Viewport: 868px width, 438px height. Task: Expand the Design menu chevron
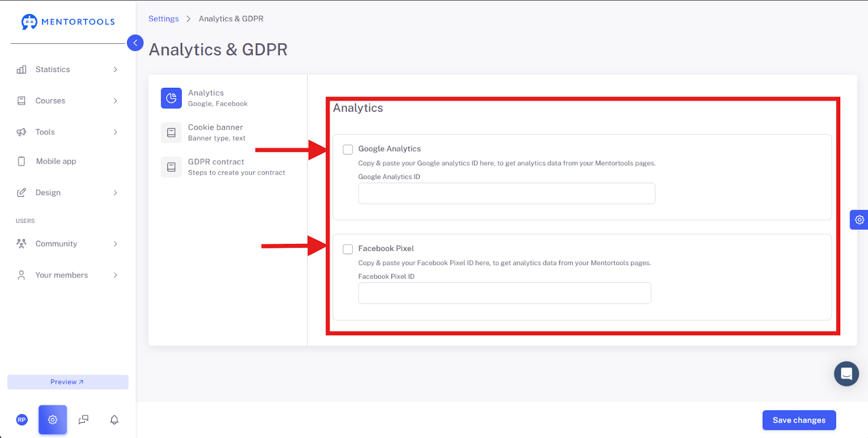point(116,193)
